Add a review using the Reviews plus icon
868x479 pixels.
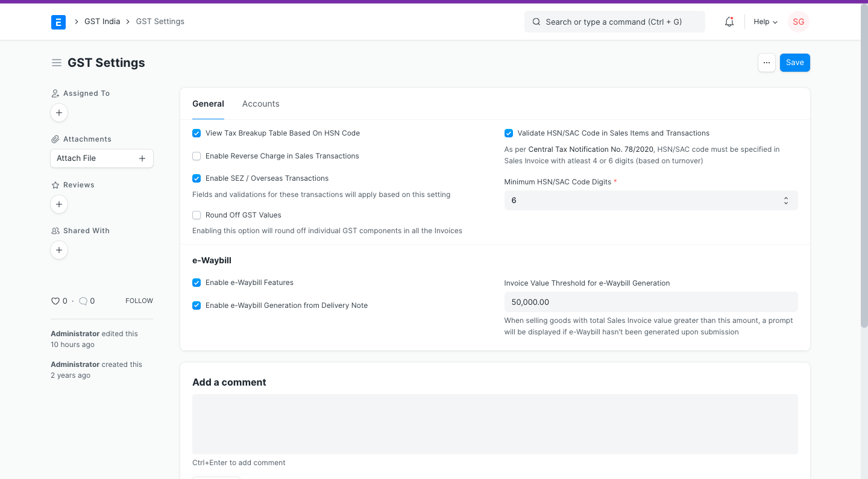click(x=58, y=204)
